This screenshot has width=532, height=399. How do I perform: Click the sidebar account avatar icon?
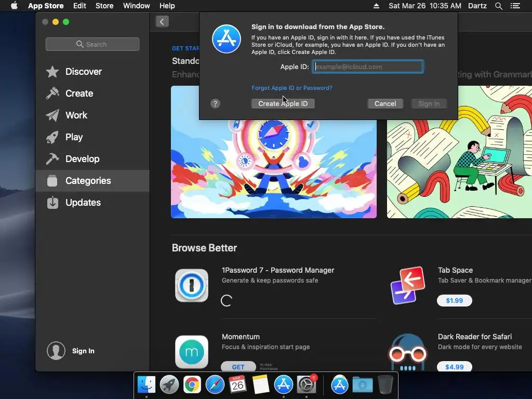[x=56, y=351]
